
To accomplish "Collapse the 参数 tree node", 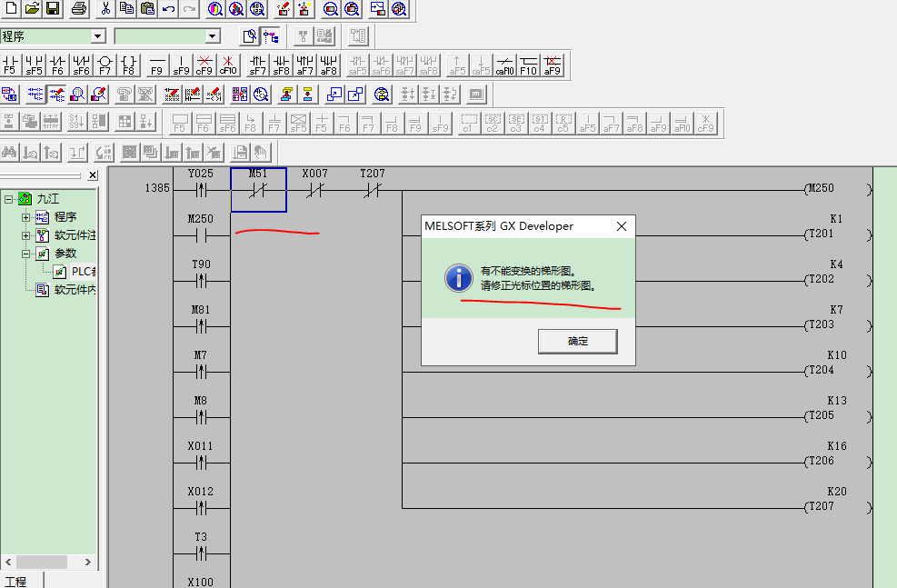I will point(26,254).
